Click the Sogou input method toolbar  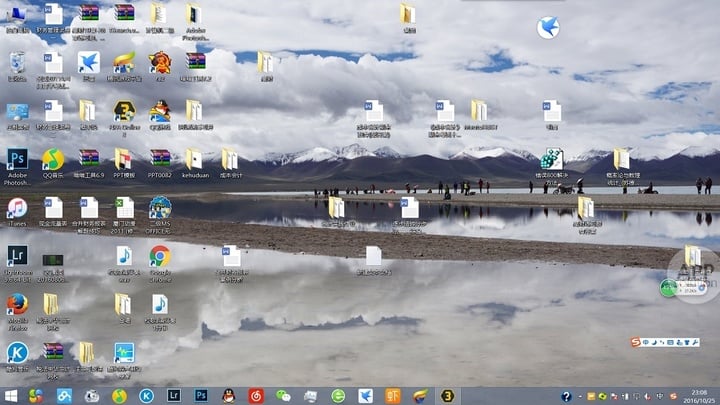(x=665, y=342)
